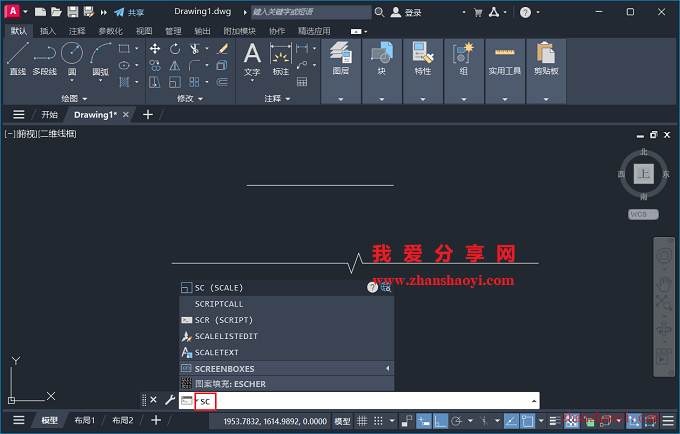The width and height of the screenshot is (680, 434).
Task: Expand the Modify (修改) panel
Action: pos(190,99)
